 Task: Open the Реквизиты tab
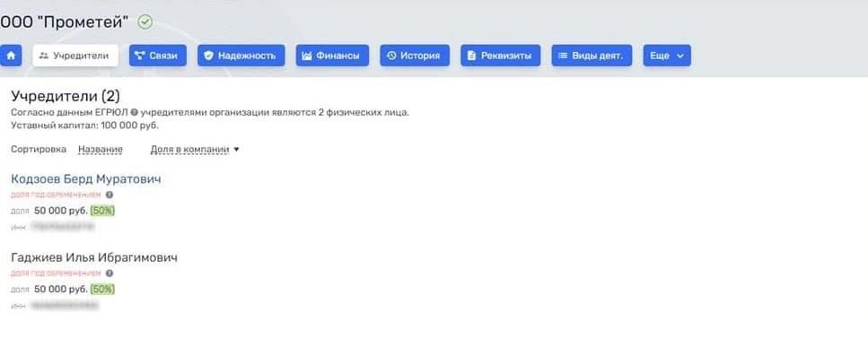[501, 56]
